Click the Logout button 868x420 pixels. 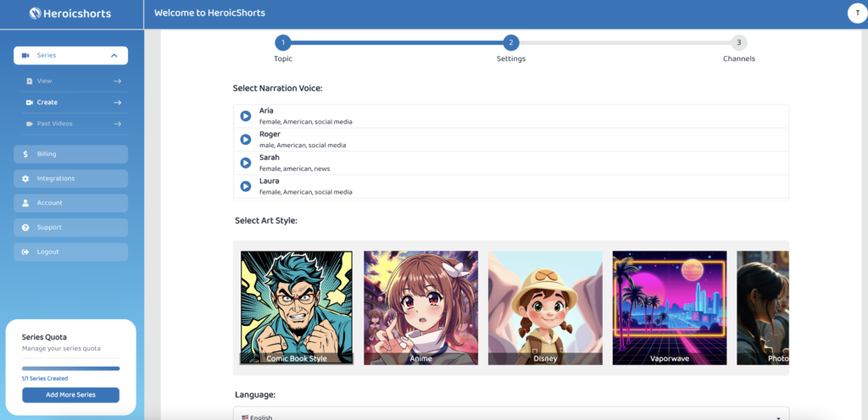71,252
